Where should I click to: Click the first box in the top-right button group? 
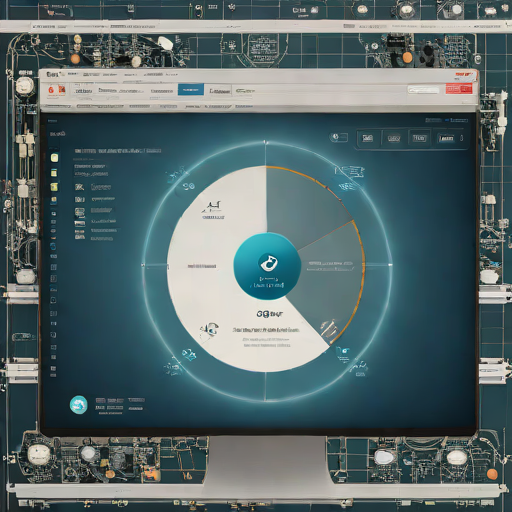tap(367, 138)
